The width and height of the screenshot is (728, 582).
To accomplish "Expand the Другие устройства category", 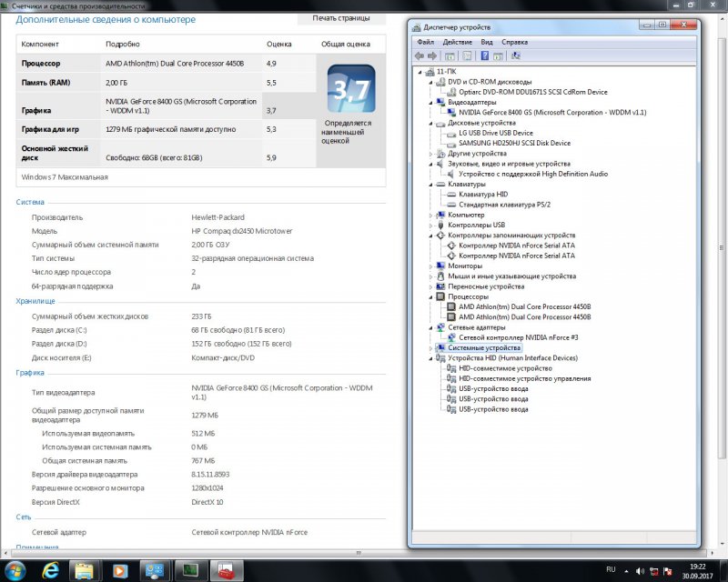I will click(432, 154).
